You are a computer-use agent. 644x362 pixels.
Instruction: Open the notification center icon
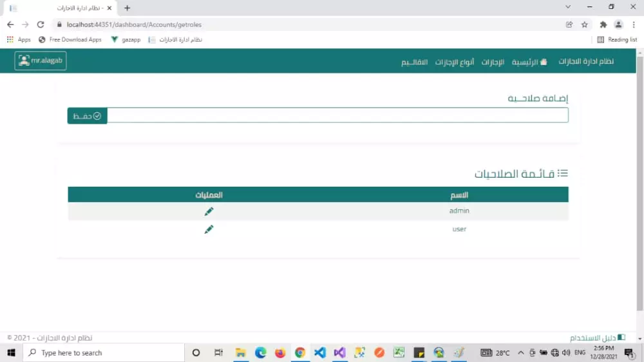tap(629, 352)
